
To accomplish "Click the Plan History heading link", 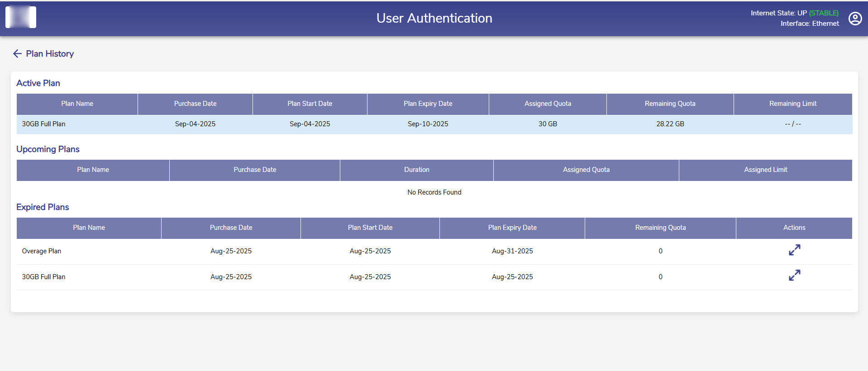I will pyautogui.click(x=50, y=54).
